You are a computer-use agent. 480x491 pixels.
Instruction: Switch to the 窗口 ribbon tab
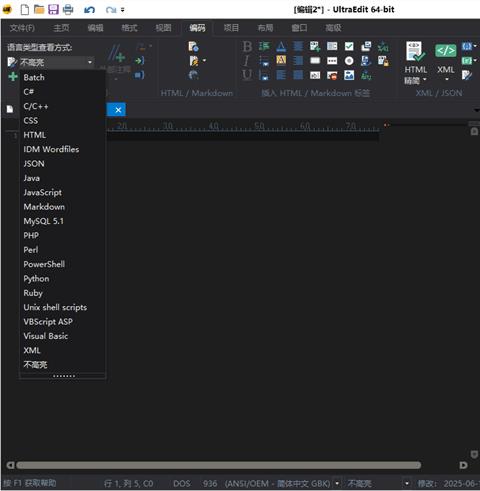(x=299, y=28)
